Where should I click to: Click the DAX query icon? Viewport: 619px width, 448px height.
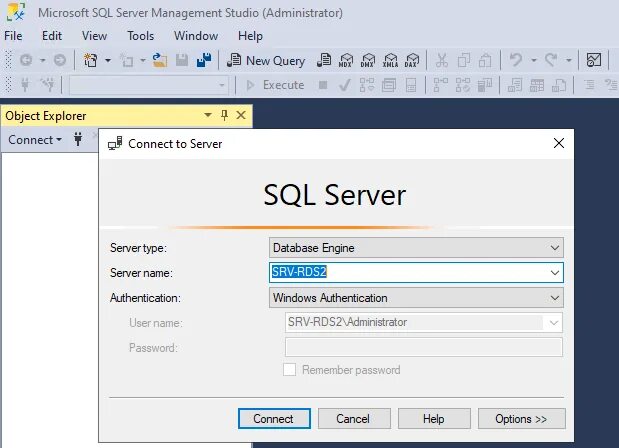[x=412, y=60]
